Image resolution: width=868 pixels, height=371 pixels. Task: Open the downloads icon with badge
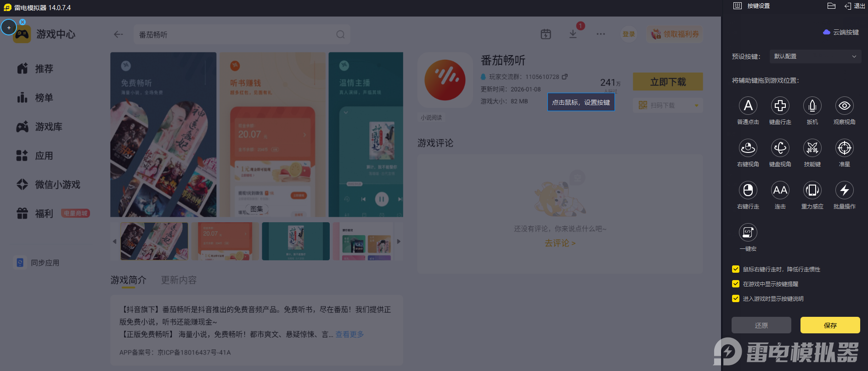pyautogui.click(x=573, y=34)
